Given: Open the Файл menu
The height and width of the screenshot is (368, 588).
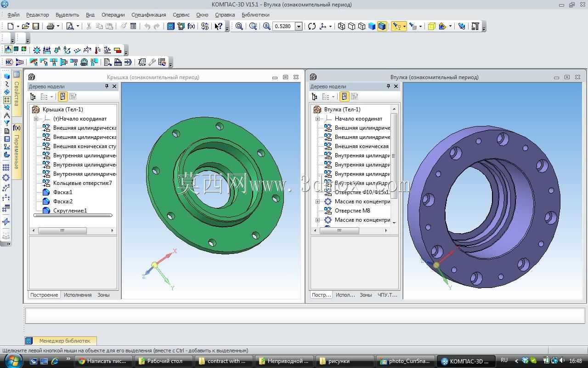Looking at the screenshot, I should [x=13, y=15].
